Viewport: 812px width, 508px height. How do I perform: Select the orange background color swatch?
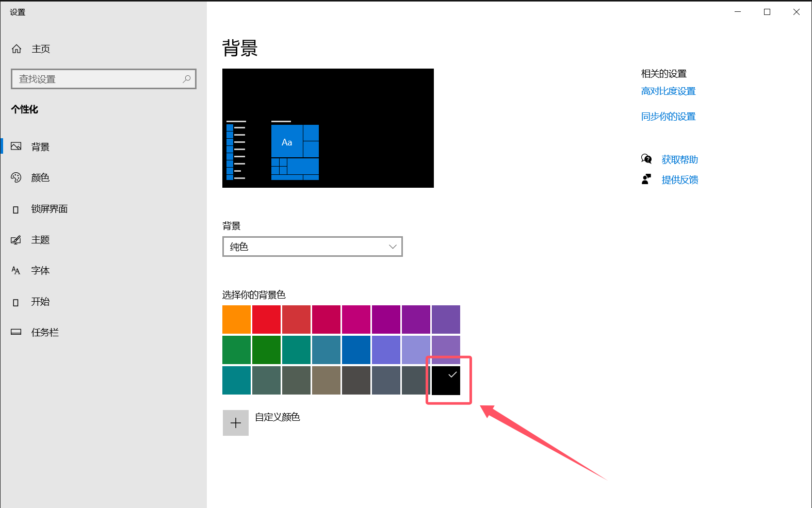[236, 319]
